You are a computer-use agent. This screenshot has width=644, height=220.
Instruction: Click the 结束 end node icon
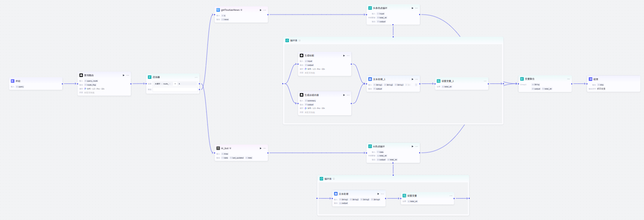(590, 79)
